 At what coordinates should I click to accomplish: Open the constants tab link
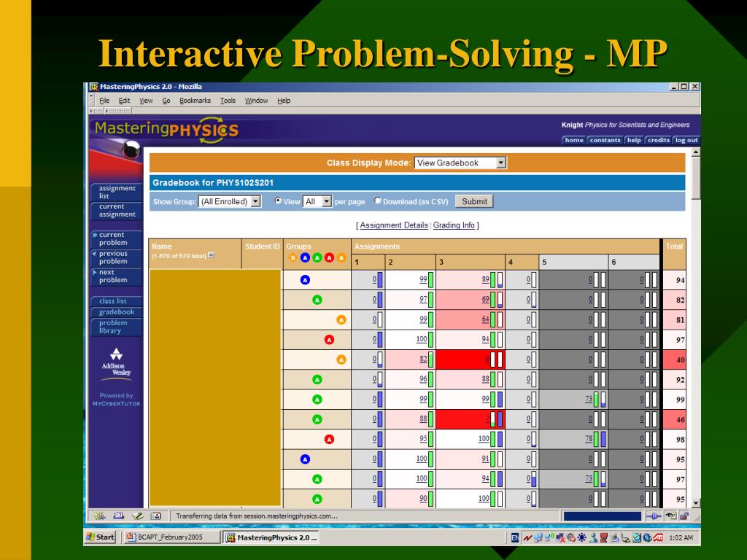(x=605, y=140)
